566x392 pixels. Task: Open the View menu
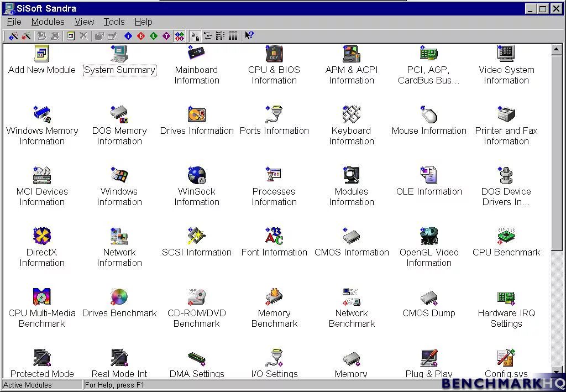(x=84, y=22)
